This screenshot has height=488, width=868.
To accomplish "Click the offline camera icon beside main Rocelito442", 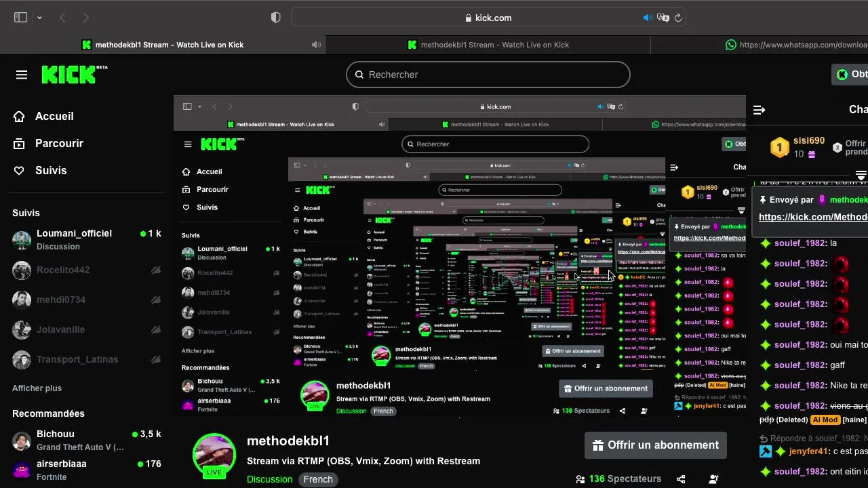I will pos(156,270).
